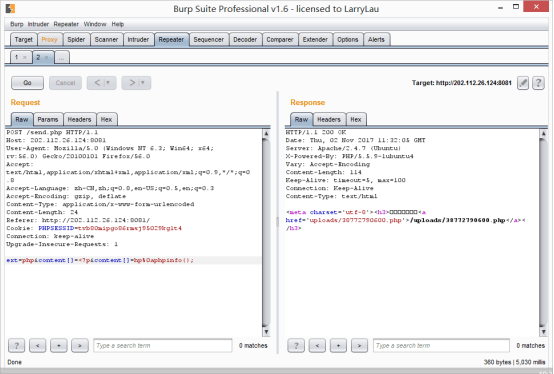Click the Burp Suite logo icon in title bar

[10, 8]
